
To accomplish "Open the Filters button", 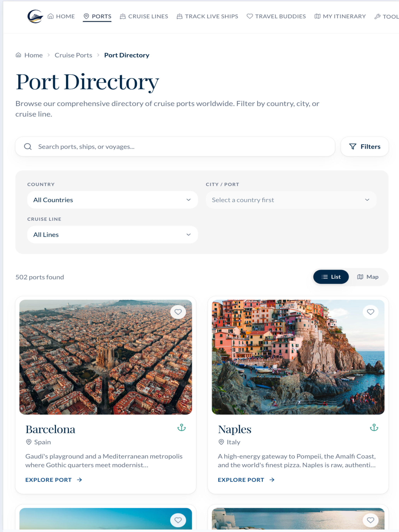I will [x=365, y=147].
